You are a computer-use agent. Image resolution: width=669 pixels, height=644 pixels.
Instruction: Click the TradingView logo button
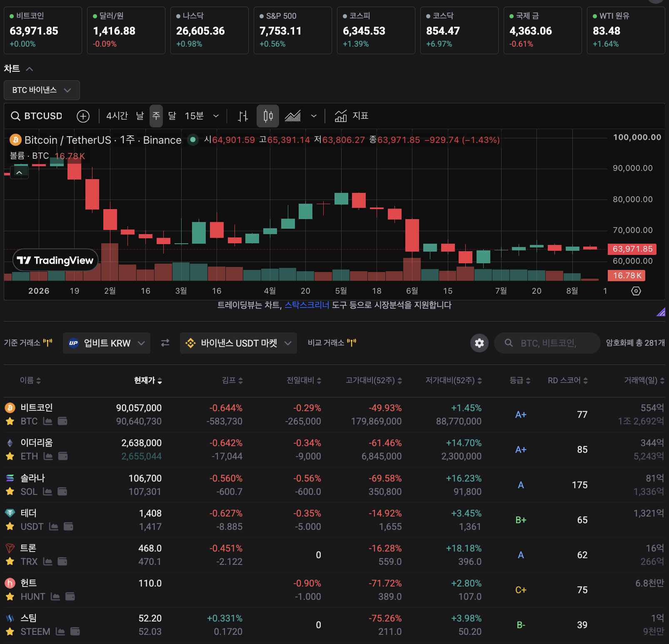[x=55, y=260]
